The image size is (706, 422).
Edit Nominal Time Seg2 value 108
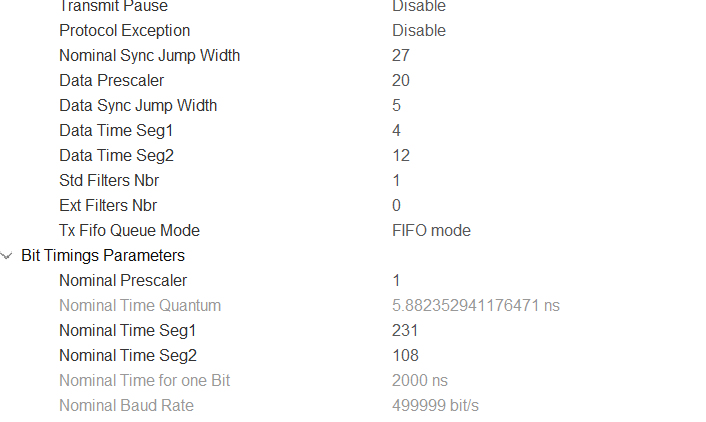405,356
